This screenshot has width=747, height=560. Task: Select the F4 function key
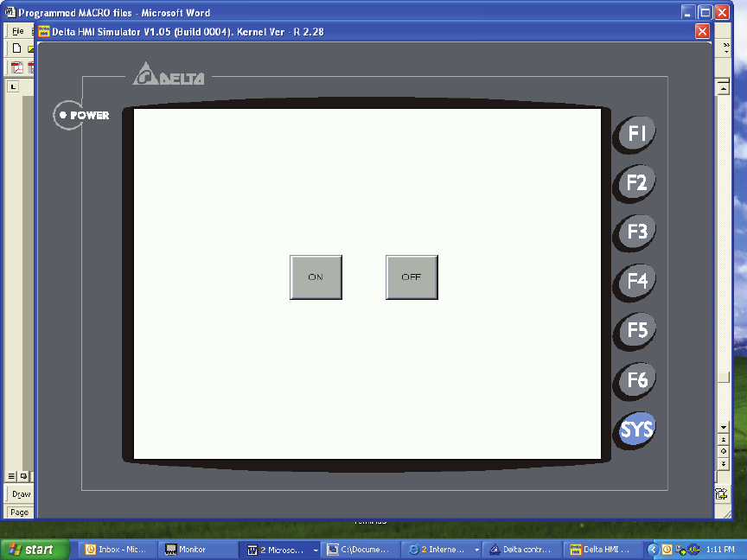636,282
